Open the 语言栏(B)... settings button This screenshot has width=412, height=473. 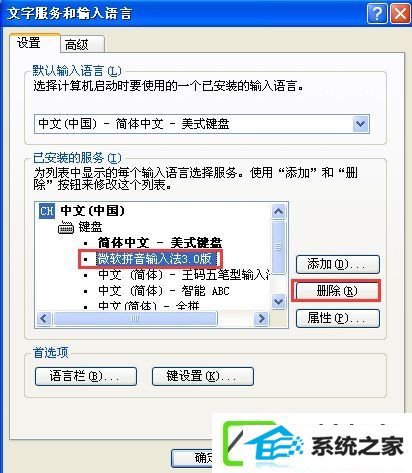86,376
